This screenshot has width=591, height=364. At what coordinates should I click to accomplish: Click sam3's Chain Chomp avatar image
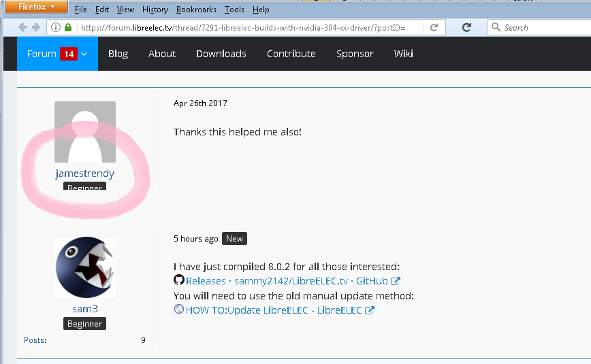[x=85, y=267]
